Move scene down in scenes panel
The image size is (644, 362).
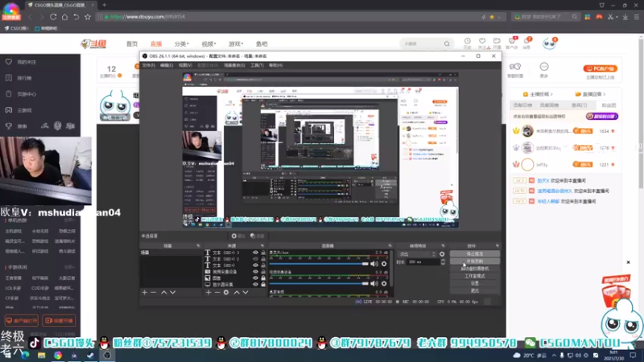[x=172, y=292]
